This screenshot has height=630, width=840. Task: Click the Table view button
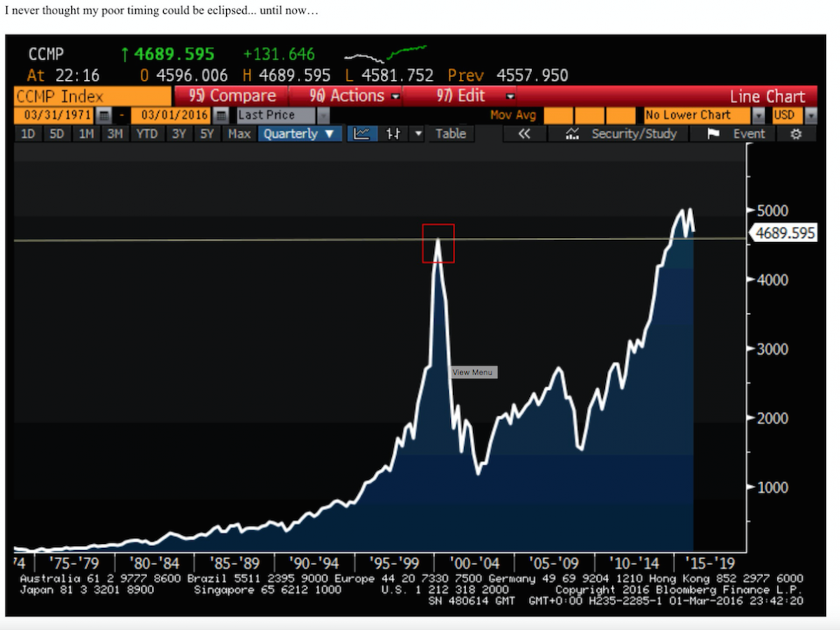coord(451,134)
